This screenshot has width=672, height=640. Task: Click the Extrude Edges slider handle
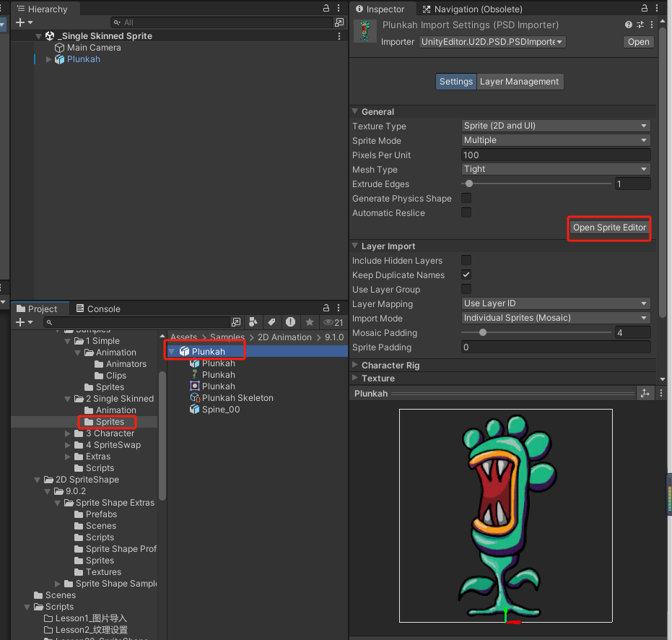(x=469, y=183)
